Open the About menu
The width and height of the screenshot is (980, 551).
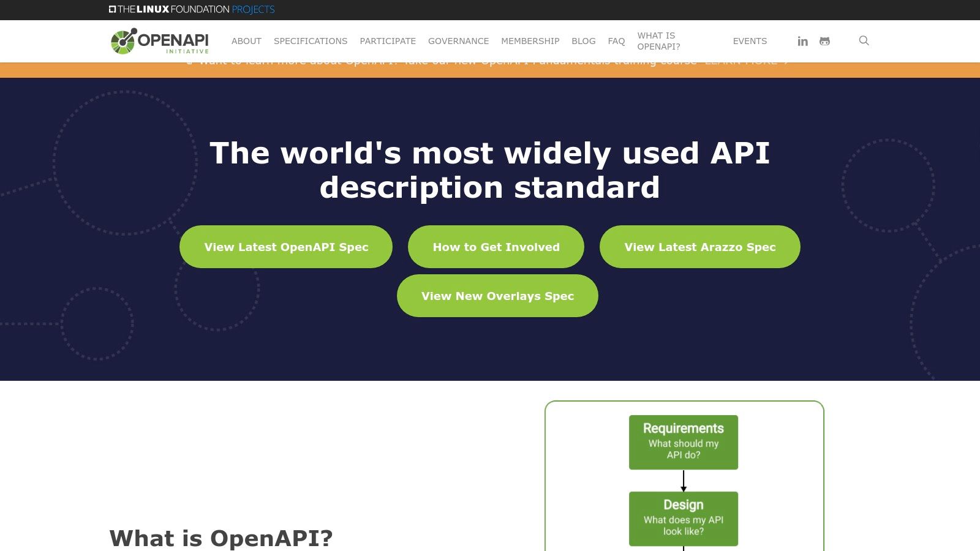(x=246, y=41)
